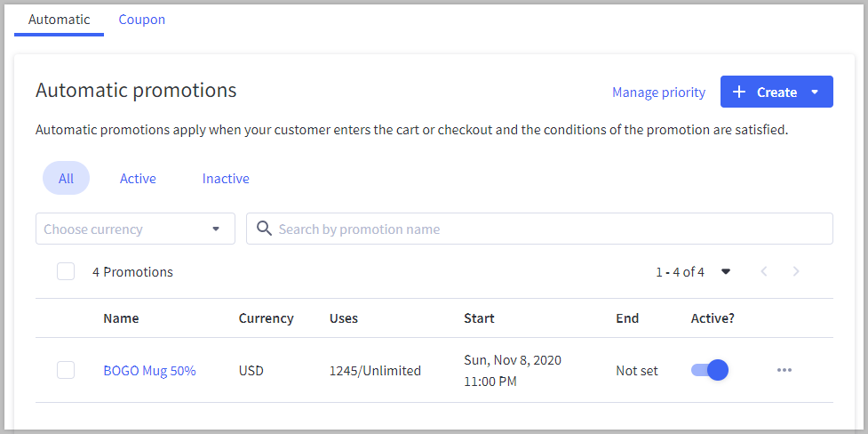Screen dimensions: 868x434
Task: Click the Create promotion button
Action: click(x=776, y=92)
